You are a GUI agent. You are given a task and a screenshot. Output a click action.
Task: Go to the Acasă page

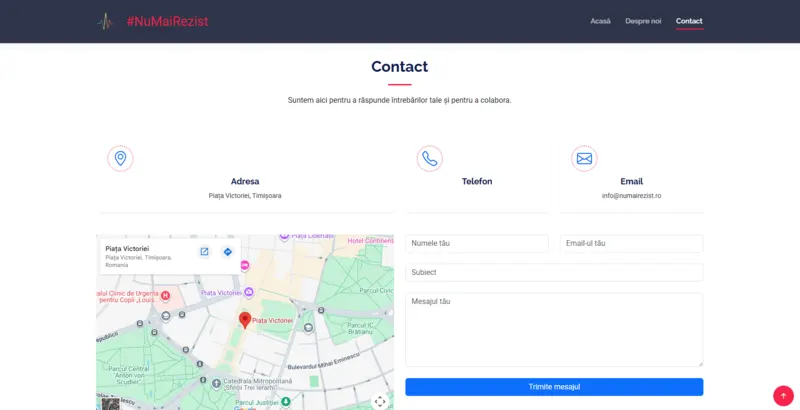point(601,21)
